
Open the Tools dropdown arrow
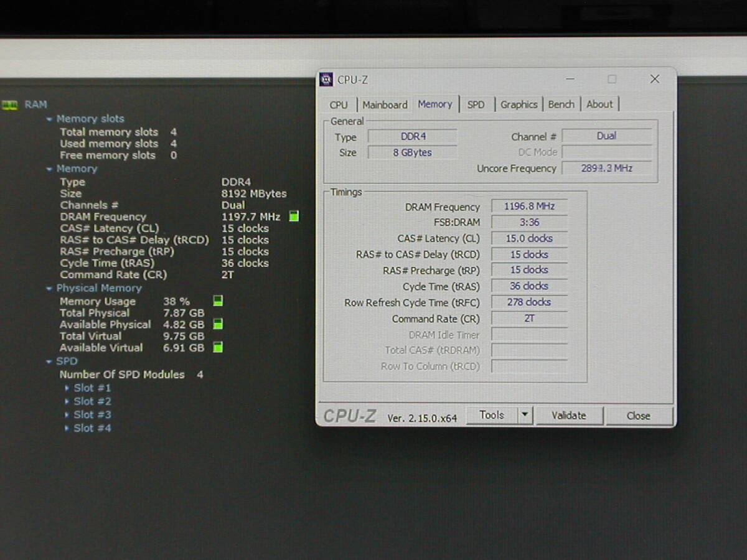(x=525, y=415)
